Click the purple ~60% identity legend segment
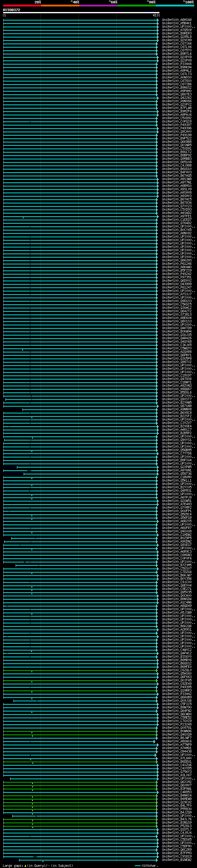 point(98,6)
